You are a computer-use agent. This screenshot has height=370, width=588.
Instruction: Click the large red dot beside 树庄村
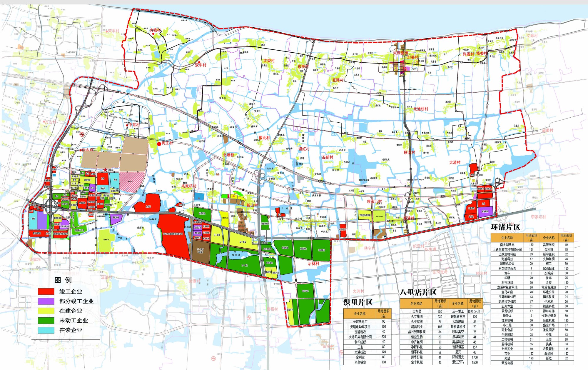coord(159,144)
